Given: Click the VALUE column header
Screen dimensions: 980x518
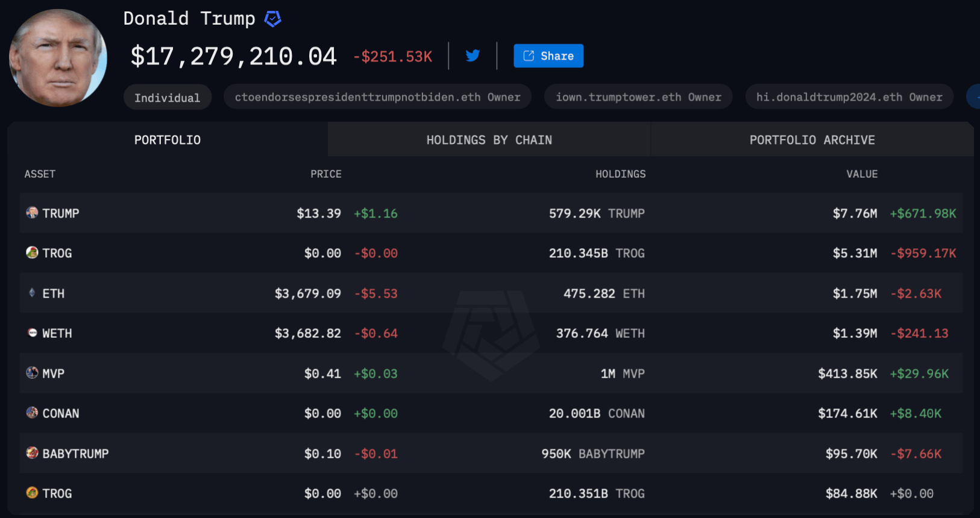Looking at the screenshot, I should coord(862,174).
